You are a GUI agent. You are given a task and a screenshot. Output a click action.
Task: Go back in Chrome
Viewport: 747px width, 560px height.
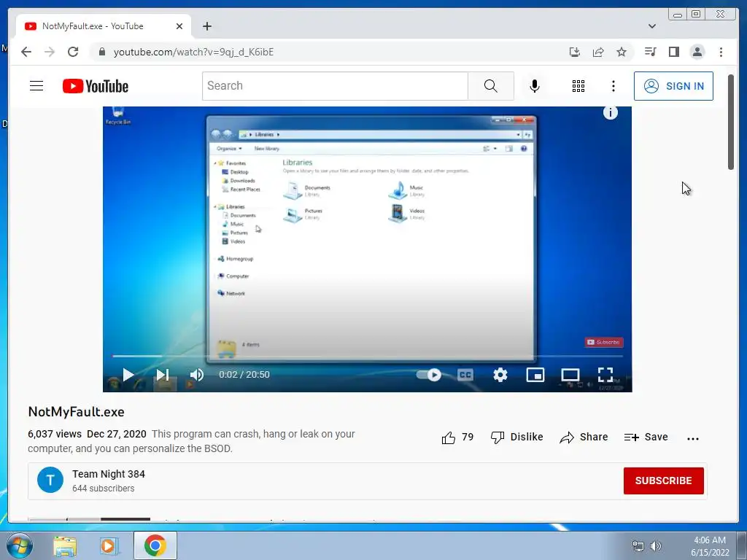click(26, 52)
